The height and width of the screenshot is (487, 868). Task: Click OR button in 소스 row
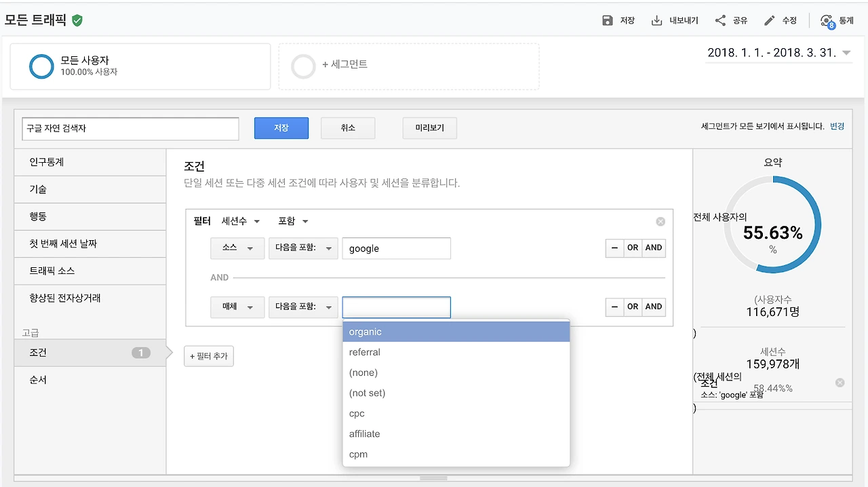(x=633, y=248)
